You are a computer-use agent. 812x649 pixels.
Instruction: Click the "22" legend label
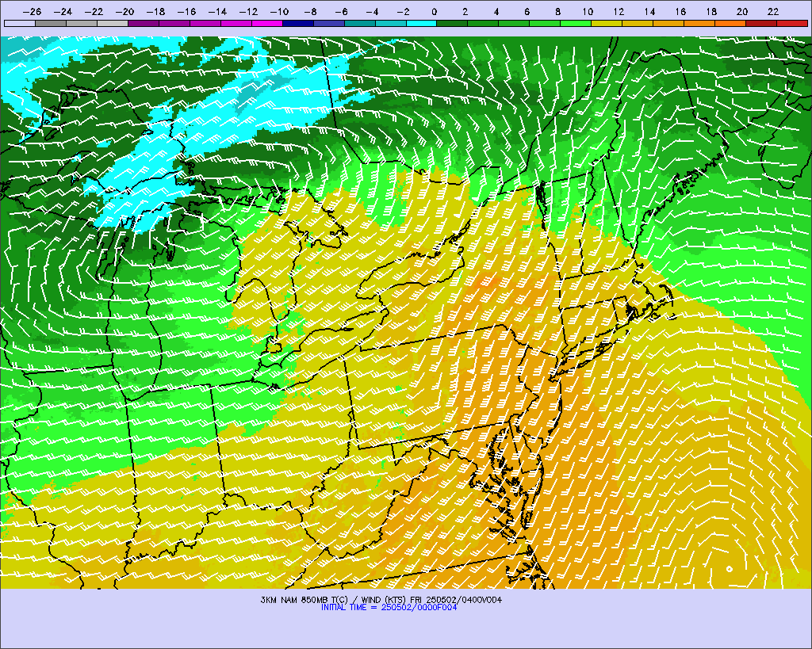(x=773, y=12)
